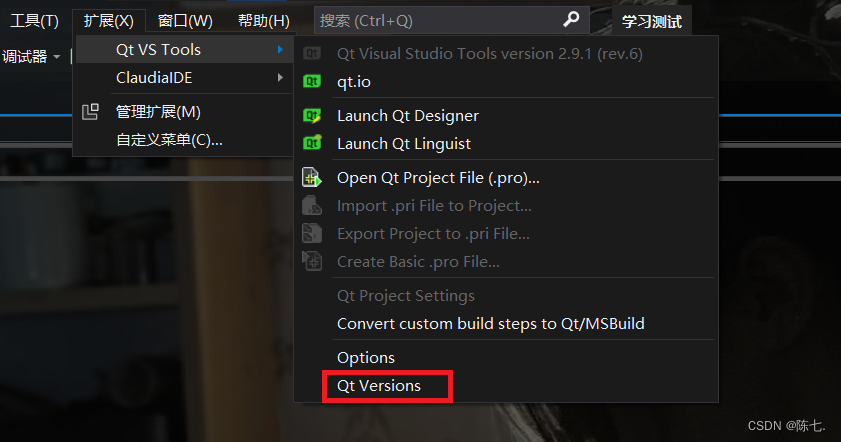The width and height of the screenshot is (841, 442).
Task: Click the Launch Qt Designer icon
Action: [312, 115]
